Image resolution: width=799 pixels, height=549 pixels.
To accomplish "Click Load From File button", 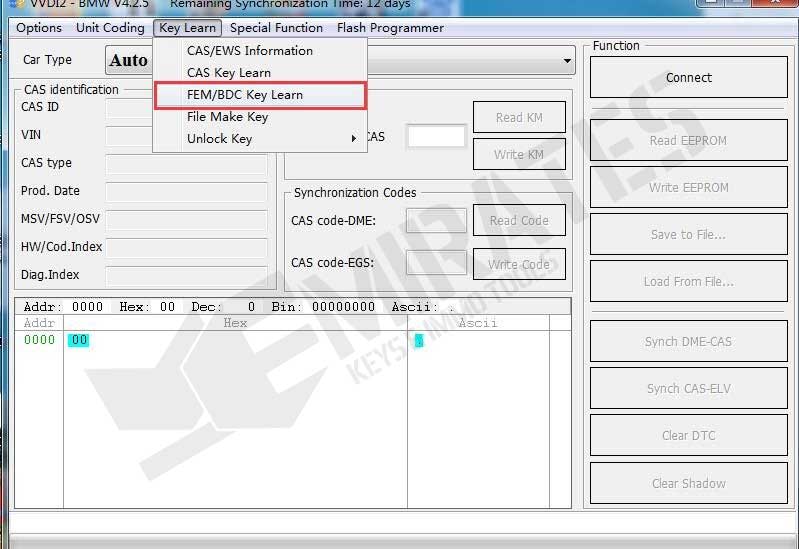I will point(688,282).
